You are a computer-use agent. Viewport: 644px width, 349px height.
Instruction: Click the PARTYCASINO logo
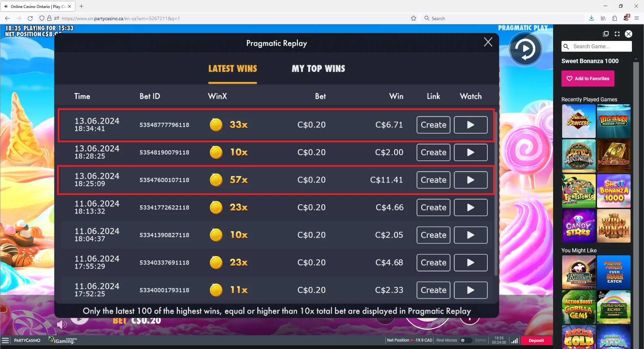click(27, 340)
